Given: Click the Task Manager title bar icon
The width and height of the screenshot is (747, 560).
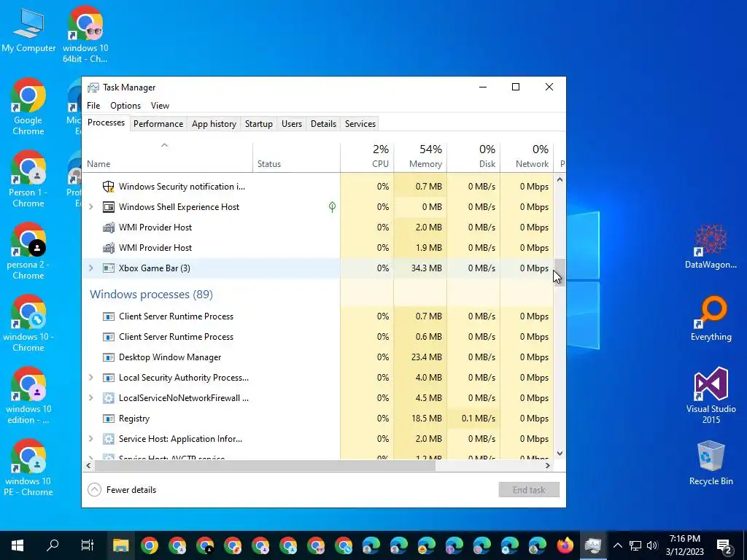Looking at the screenshot, I should (x=93, y=87).
